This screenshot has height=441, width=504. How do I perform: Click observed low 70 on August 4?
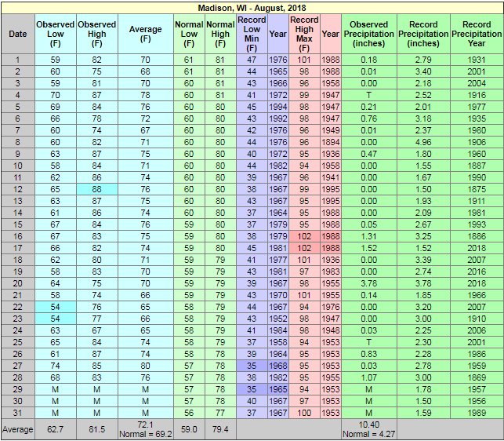[x=56, y=95]
